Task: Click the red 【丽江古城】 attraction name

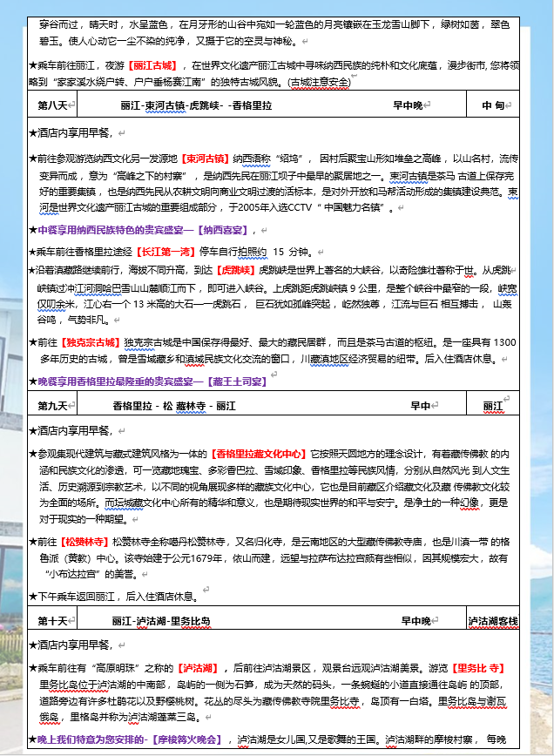Action: (x=152, y=65)
